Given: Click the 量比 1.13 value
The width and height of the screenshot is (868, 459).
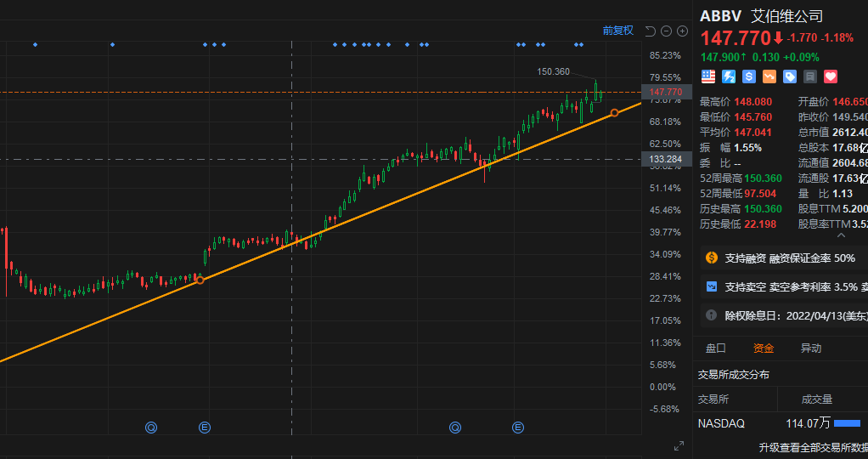Looking at the screenshot, I should [x=843, y=194].
